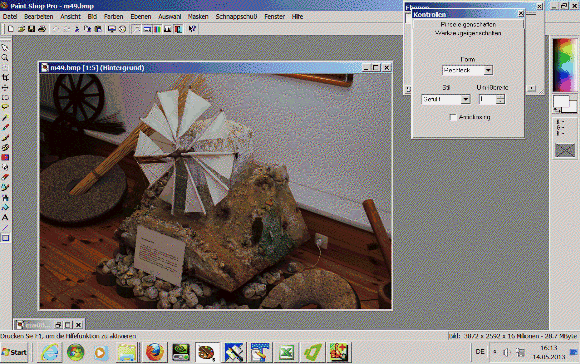580x364 pixels.
Task: Open the Schnappschuß menu
Action: (x=236, y=17)
